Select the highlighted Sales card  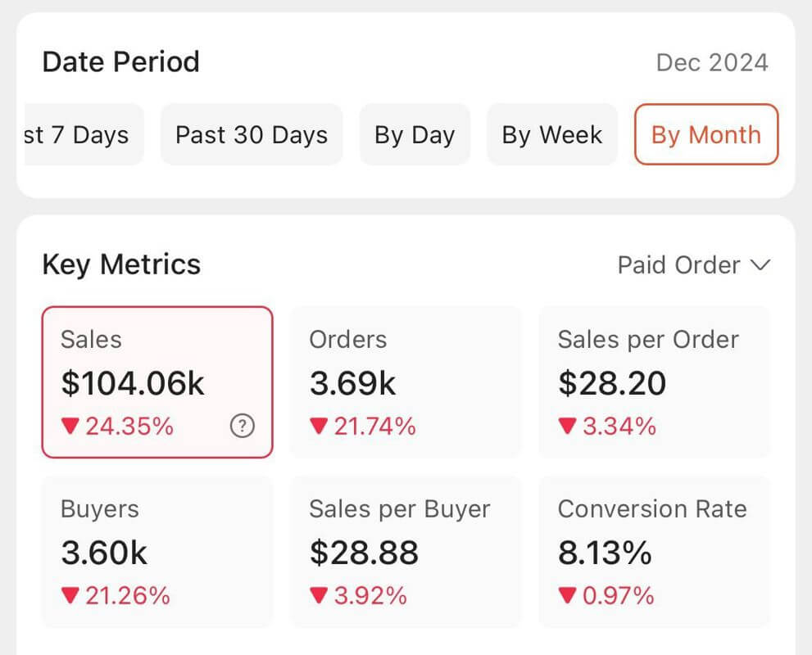pos(157,382)
